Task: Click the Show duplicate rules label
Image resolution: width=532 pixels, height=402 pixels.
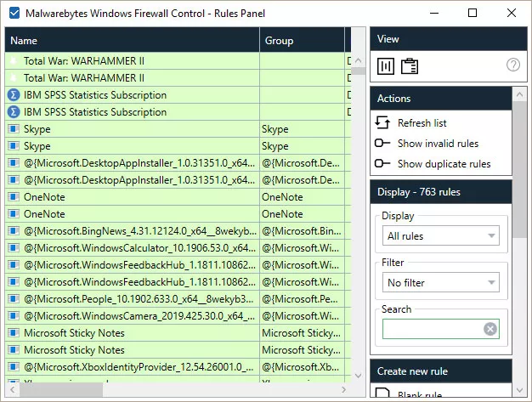Action: [444, 164]
